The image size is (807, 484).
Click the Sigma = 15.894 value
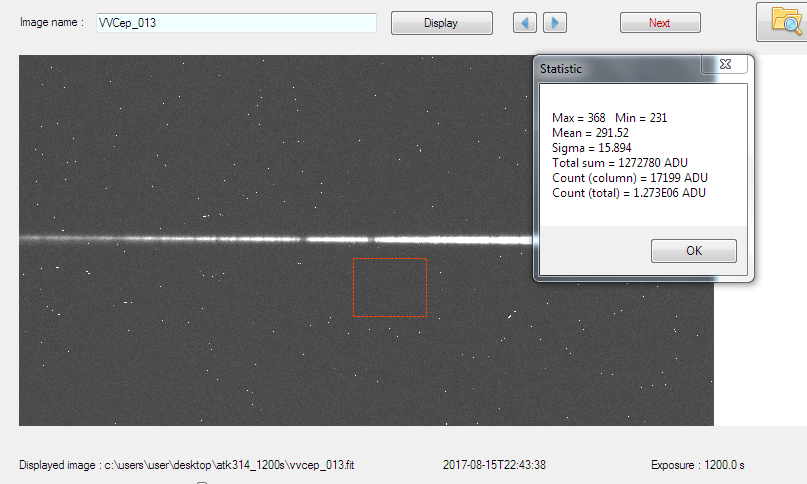(591, 148)
